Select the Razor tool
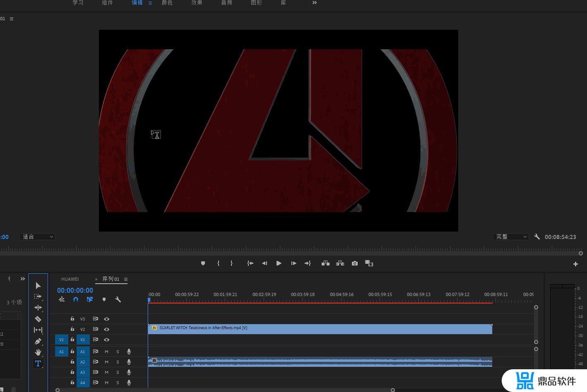Viewport: 587px width, 392px height. point(38,319)
